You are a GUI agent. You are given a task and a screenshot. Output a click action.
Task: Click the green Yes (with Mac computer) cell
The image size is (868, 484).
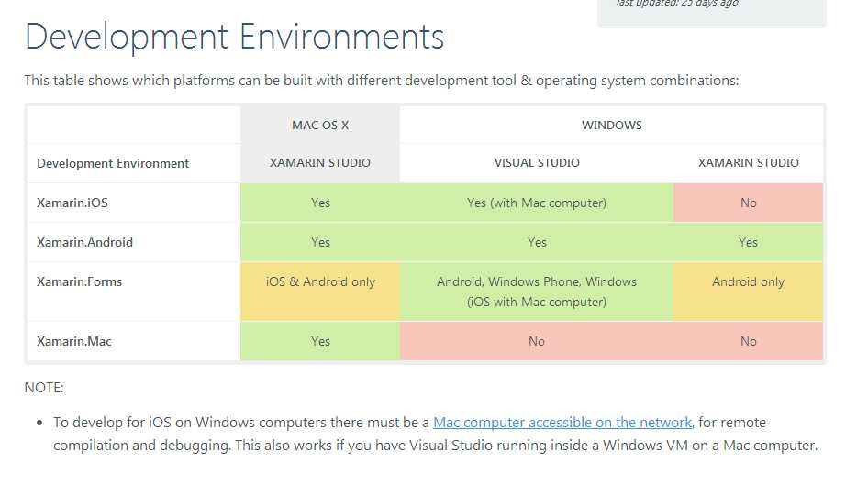pos(537,203)
